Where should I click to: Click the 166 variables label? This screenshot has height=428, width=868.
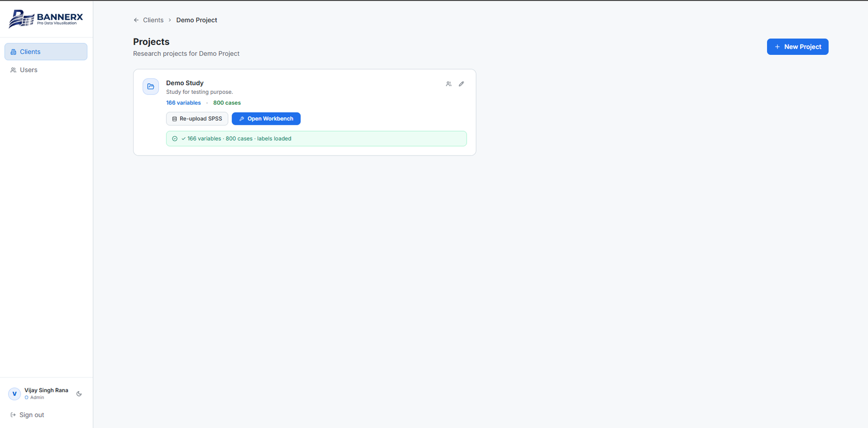click(183, 103)
